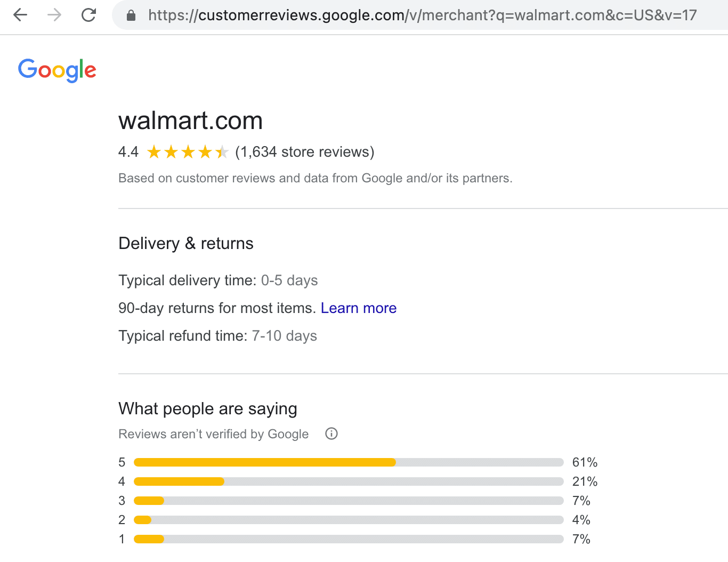This screenshot has width=728, height=562.
Task: Click the Delivery & returns heading
Action: click(186, 244)
